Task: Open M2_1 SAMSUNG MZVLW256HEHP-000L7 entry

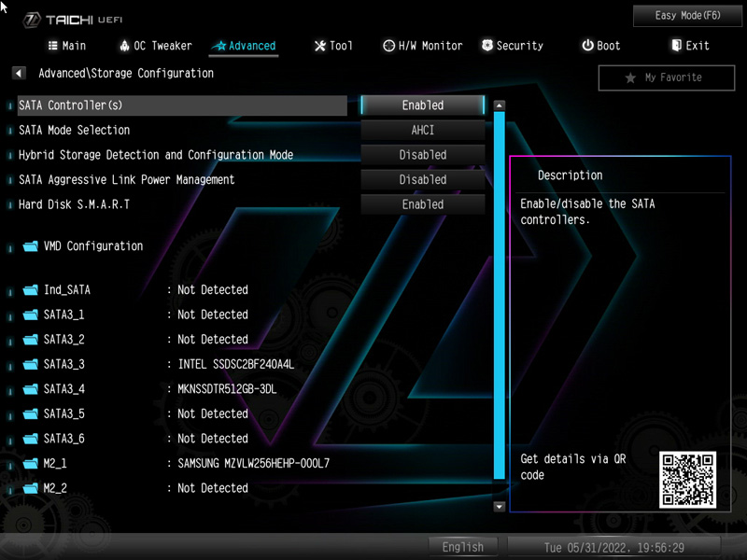Action: coord(176,463)
